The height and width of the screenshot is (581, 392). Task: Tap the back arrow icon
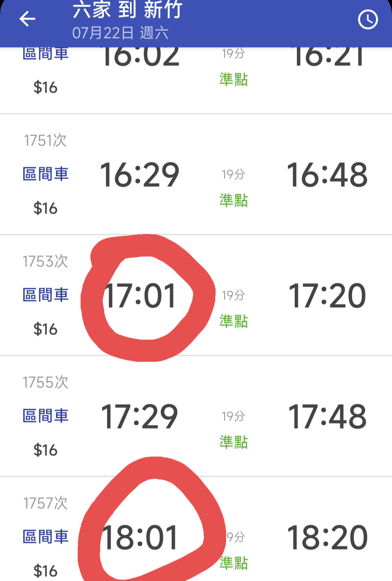tap(28, 19)
